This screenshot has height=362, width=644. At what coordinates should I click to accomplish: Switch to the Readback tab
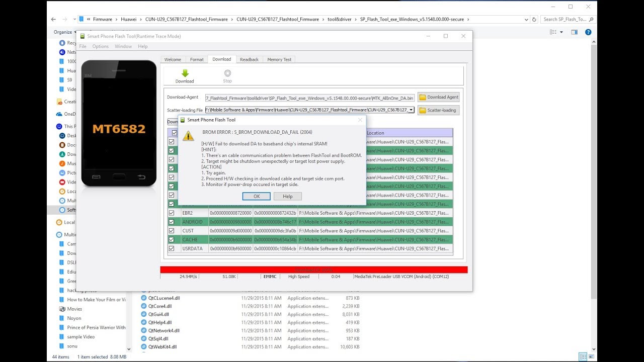pyautogui.click(x=249, y=59)
